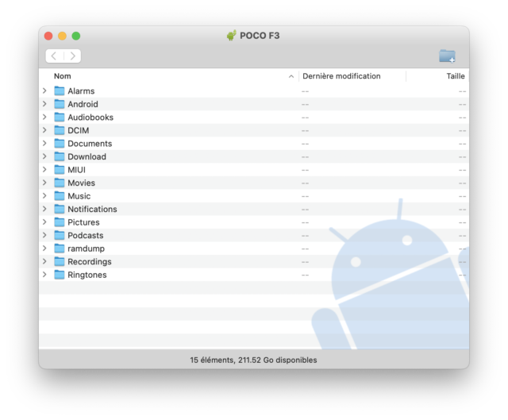Click the POCO F3 window title

click(x=260, y=36)
